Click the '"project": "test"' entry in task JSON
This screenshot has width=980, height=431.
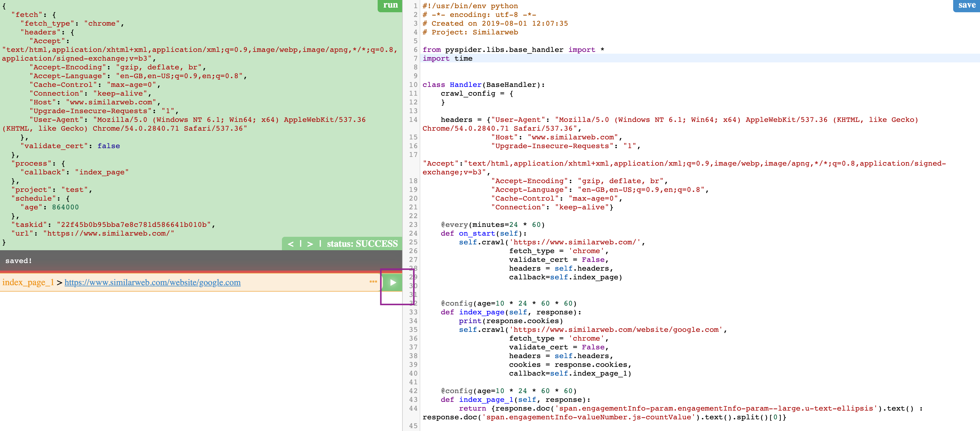pos(52,190)
